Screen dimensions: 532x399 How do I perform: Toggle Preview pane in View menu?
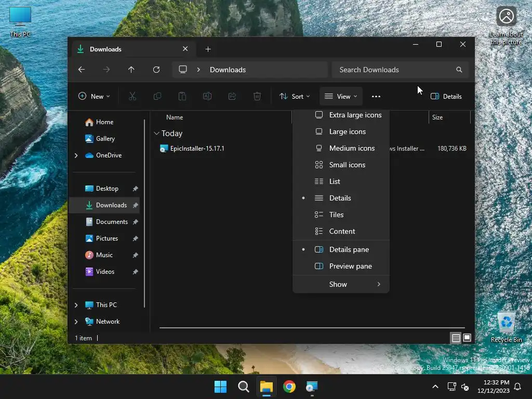(341, 267)
